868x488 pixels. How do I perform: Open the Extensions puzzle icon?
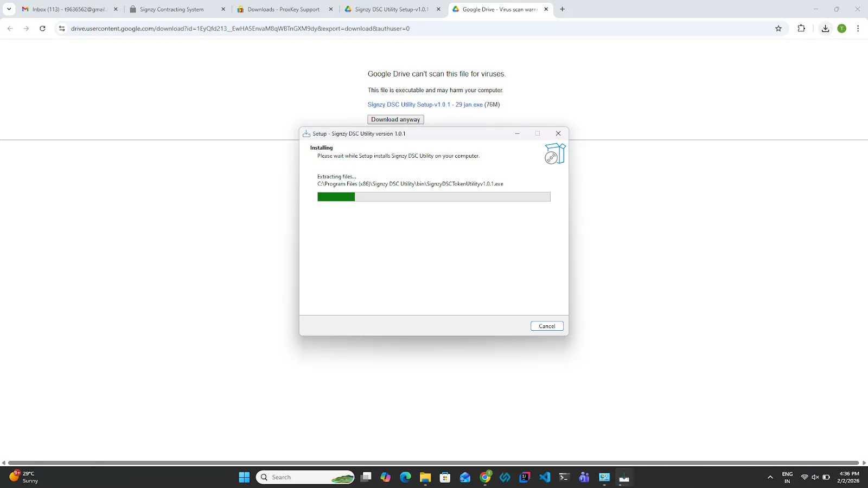(x=801, y=28)
